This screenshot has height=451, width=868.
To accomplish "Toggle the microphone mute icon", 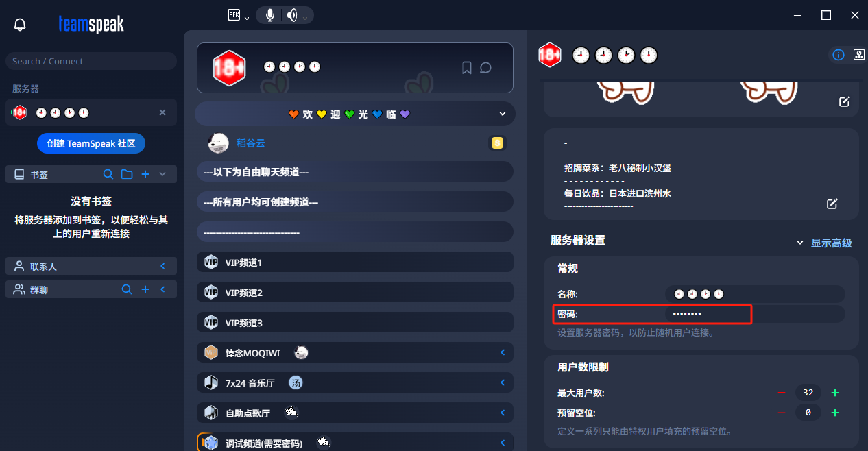I will 270,15.
